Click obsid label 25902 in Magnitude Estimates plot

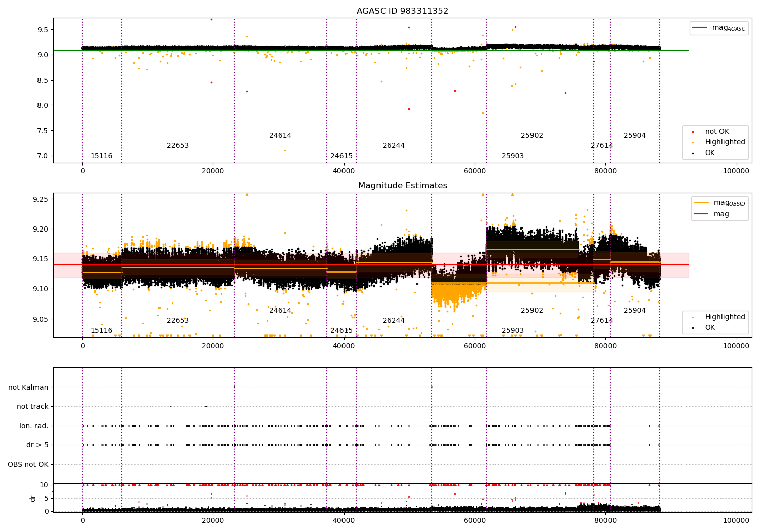(x=532, y=311)
